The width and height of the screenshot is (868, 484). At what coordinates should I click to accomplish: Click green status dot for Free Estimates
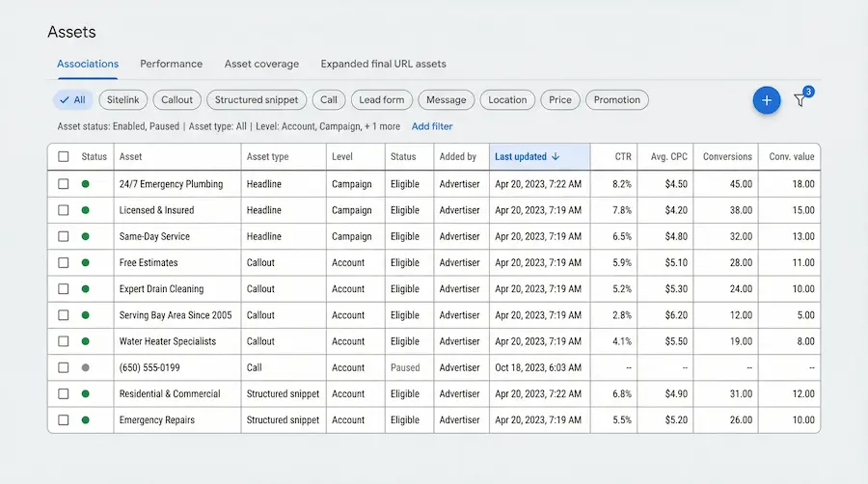85,263
